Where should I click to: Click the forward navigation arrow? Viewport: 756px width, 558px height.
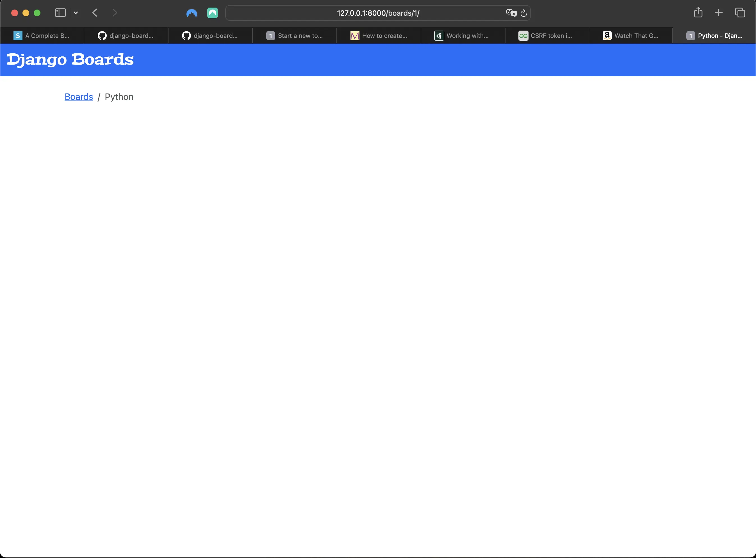pos(115,13)
